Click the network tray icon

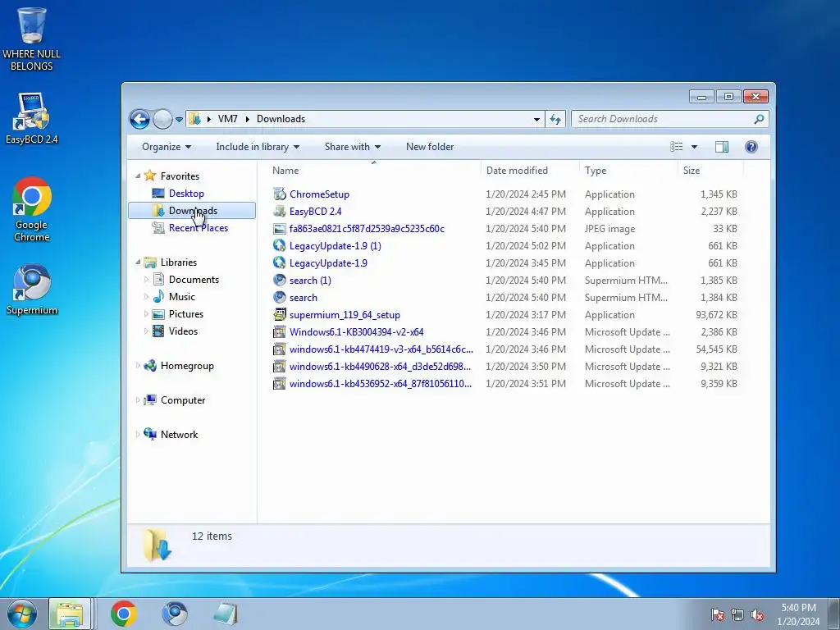(x=737, y=614)
